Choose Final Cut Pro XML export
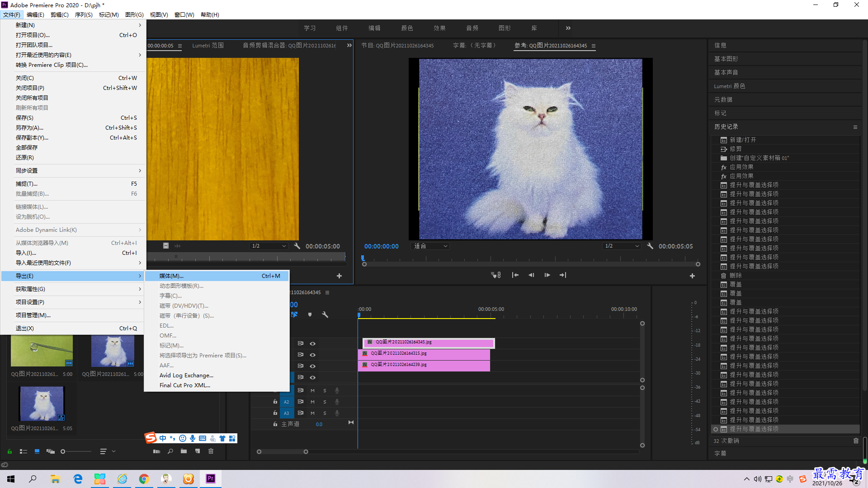 click(217, 385)
